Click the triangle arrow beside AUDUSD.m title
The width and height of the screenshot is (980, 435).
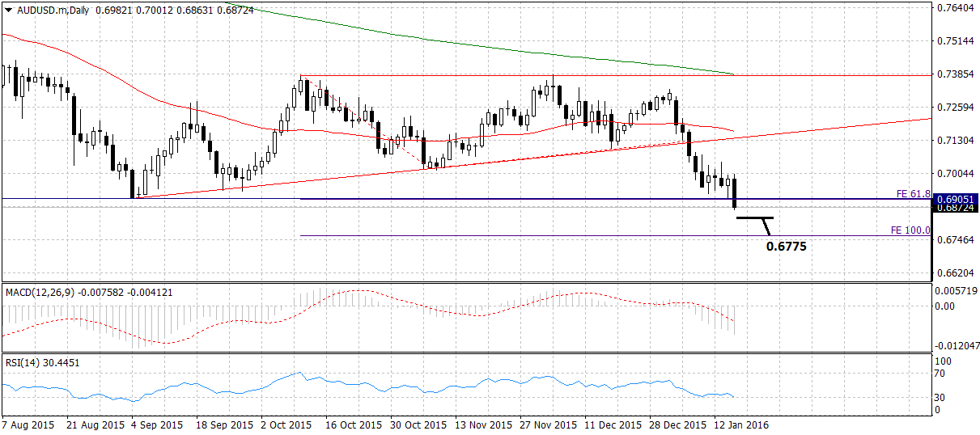pyautogui.click(x=8, y=7)
